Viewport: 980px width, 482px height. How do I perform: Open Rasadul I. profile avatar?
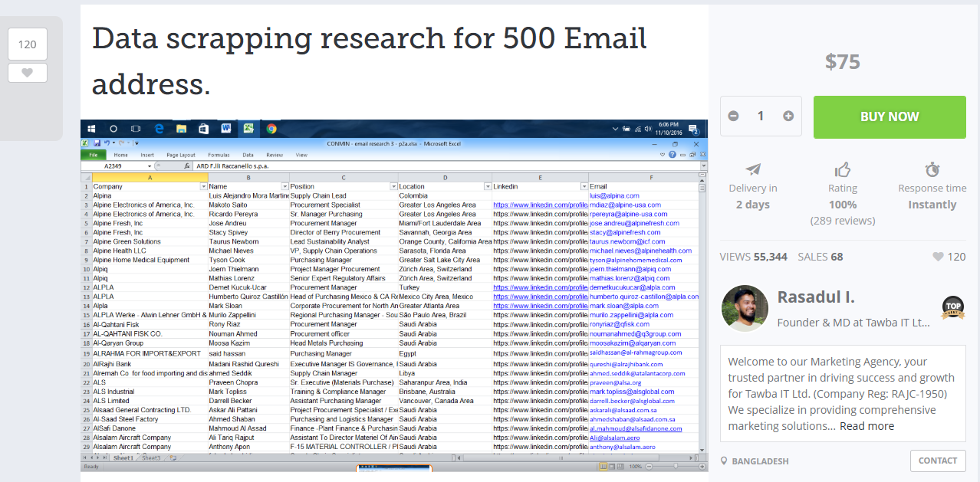tap(745, 308)
